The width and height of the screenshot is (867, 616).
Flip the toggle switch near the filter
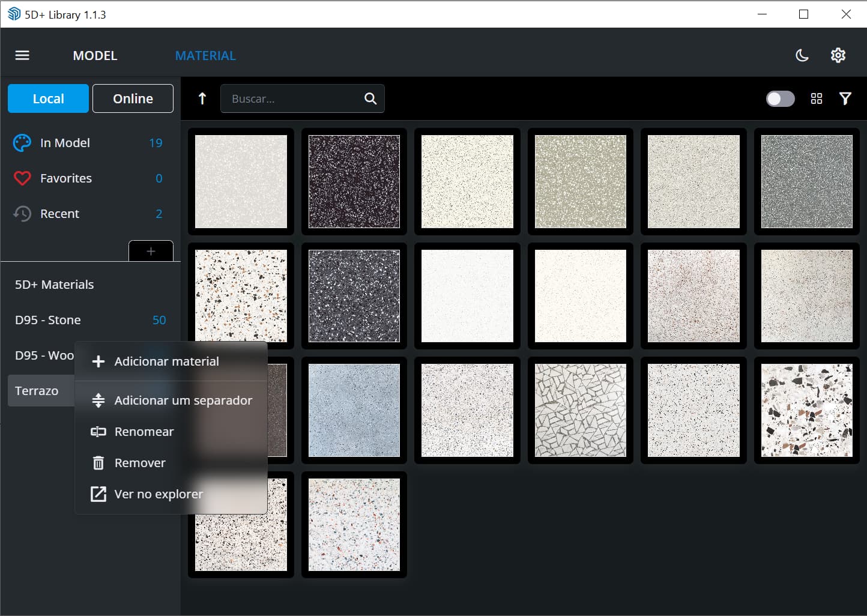click(780, 98)
